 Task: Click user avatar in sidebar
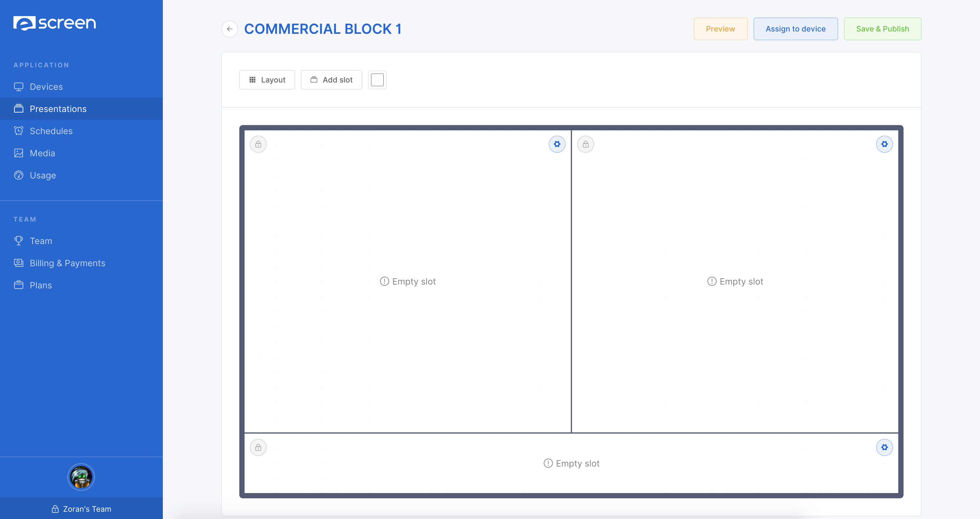tap(81, 477)
